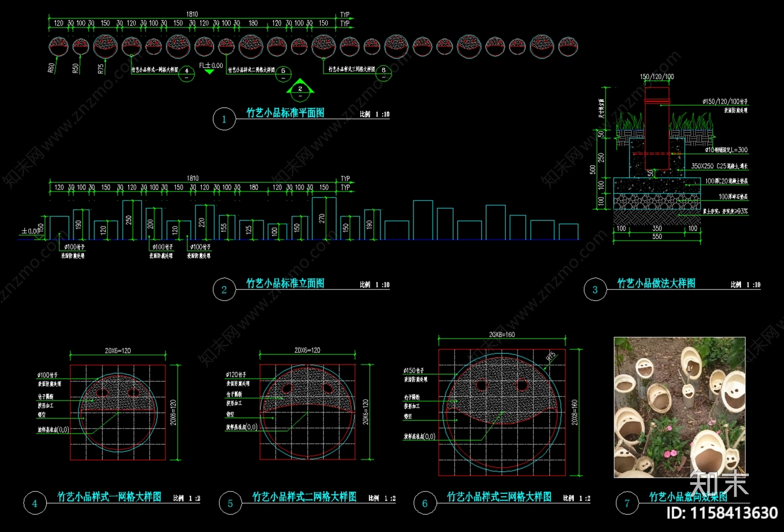784x532 pixels.
Task: Click the numbered circle 2 beside the elevation title
Action: [x=224, y=290]
